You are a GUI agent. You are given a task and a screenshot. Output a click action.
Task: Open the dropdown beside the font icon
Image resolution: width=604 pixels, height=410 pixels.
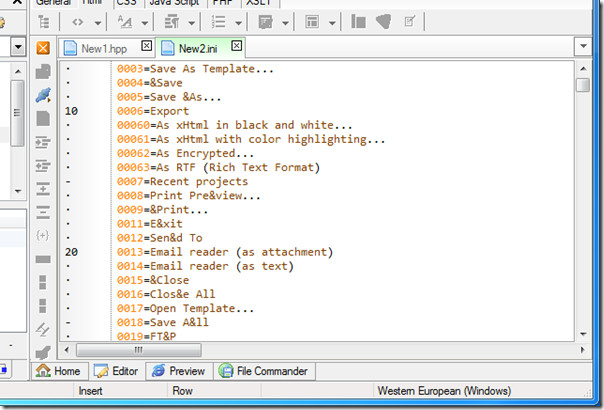[145, 23]
